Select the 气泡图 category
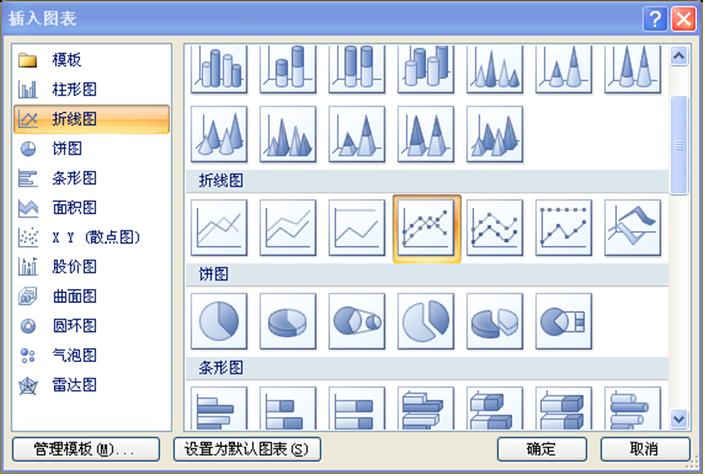The image size is (705, 476). click(x=92, y=356)
